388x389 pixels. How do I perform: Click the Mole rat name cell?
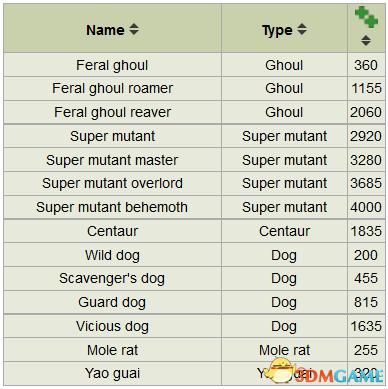point(112,350)
